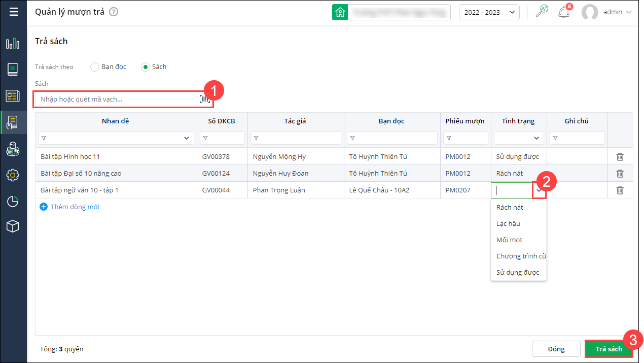644x363 pixels.
Task: Open the book catalog sidebar icon
Action: (x=13, y=70)
